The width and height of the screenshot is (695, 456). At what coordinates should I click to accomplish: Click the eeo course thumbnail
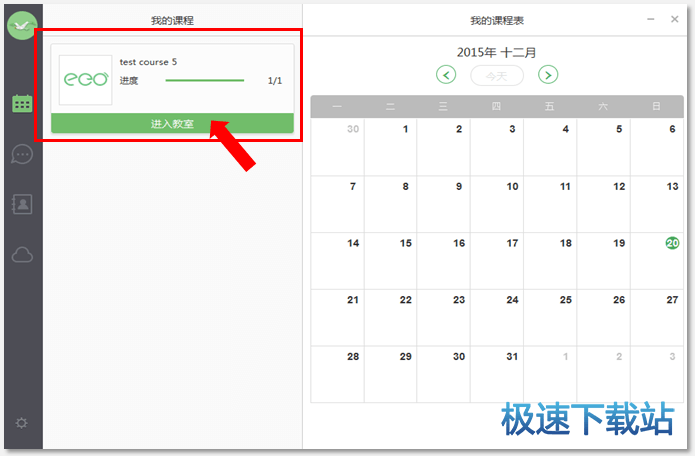[86, 80]
